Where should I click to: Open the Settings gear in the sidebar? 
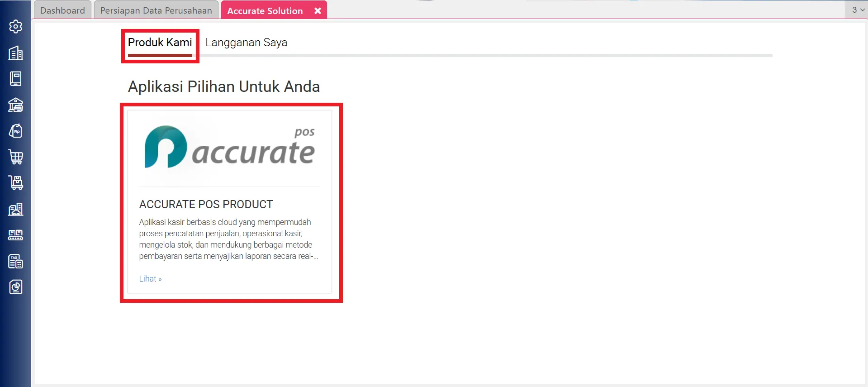(x=15, y=27)
